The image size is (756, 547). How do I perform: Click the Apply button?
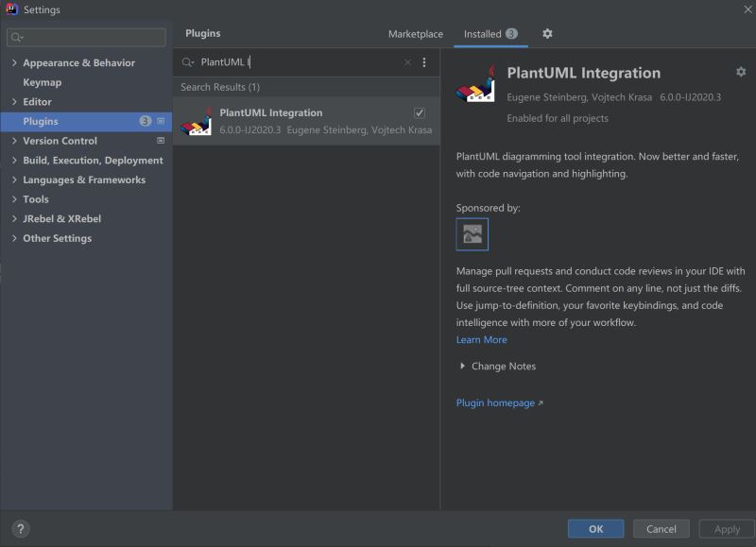point(727,529)
